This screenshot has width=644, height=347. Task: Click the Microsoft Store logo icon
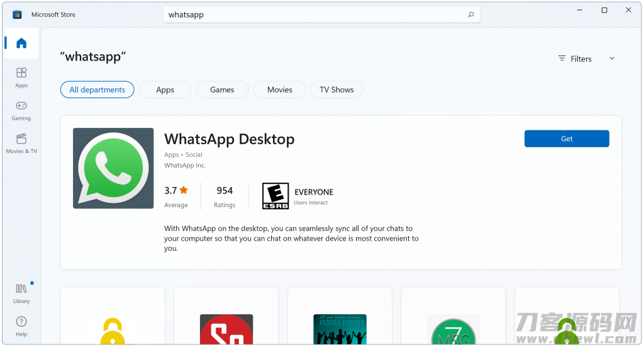[x=17, y=15]
